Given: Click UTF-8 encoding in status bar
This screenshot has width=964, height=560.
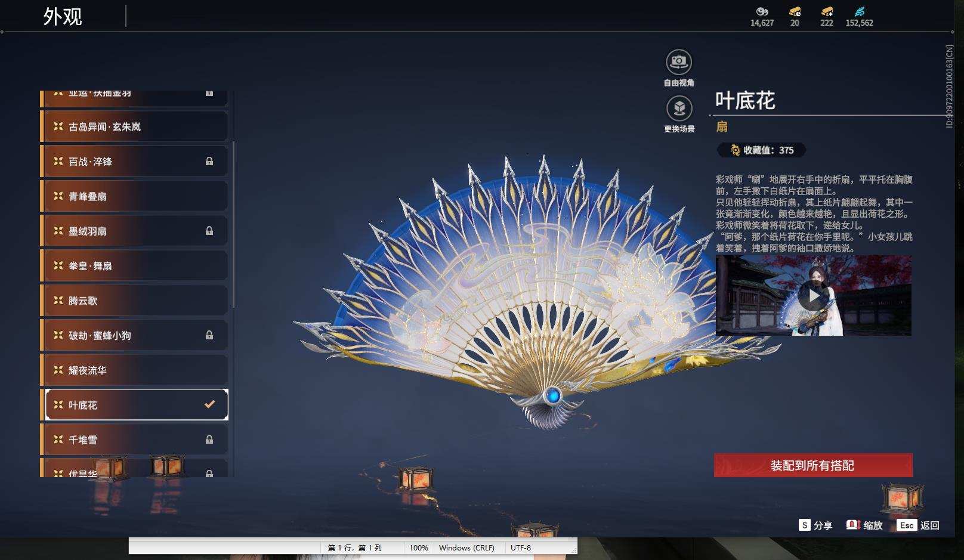Looking at the screenshot, I should coord(521,547).
